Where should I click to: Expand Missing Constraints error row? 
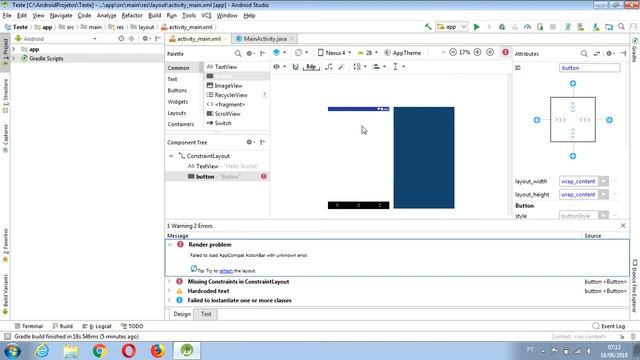tap(169, 282)
